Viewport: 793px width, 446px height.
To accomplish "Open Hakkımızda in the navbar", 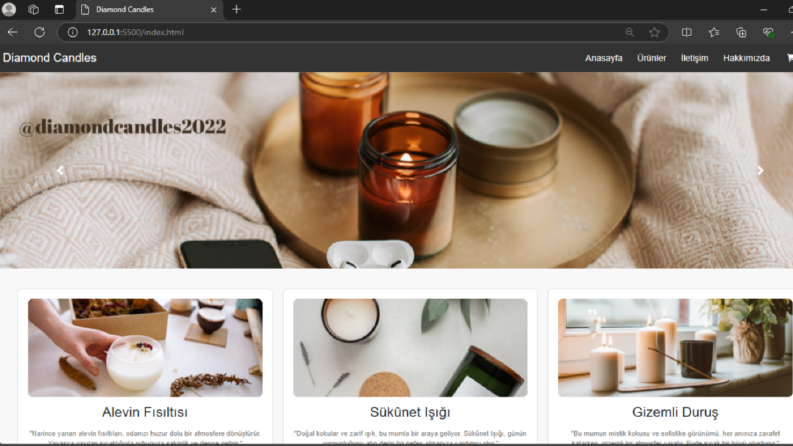I will 746,58.
